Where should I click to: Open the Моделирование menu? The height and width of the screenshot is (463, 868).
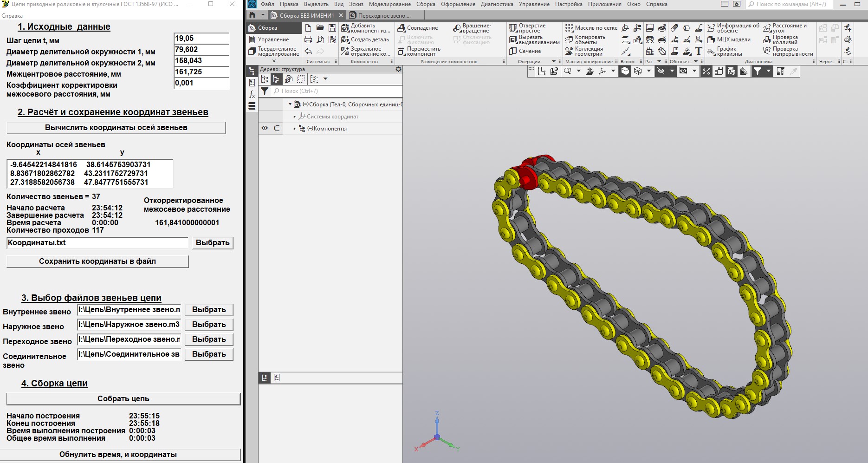389,4
